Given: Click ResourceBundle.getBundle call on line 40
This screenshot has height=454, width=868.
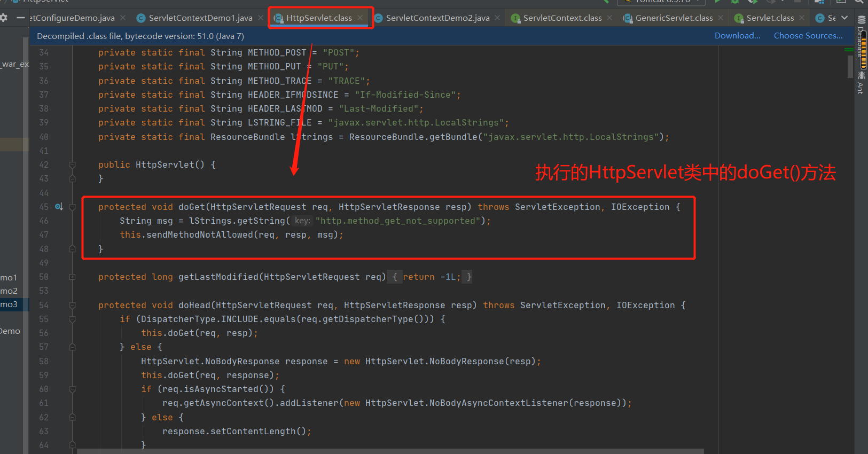Looking at the screenshot, I should [413, 137].
